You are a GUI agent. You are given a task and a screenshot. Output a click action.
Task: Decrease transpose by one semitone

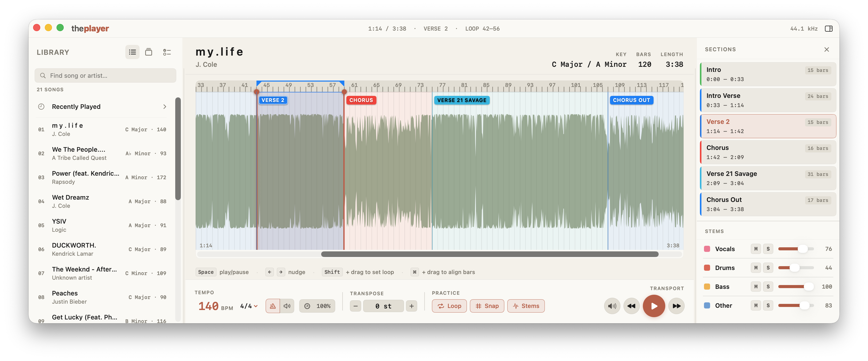pyautogui.click(x=356, y=306)
